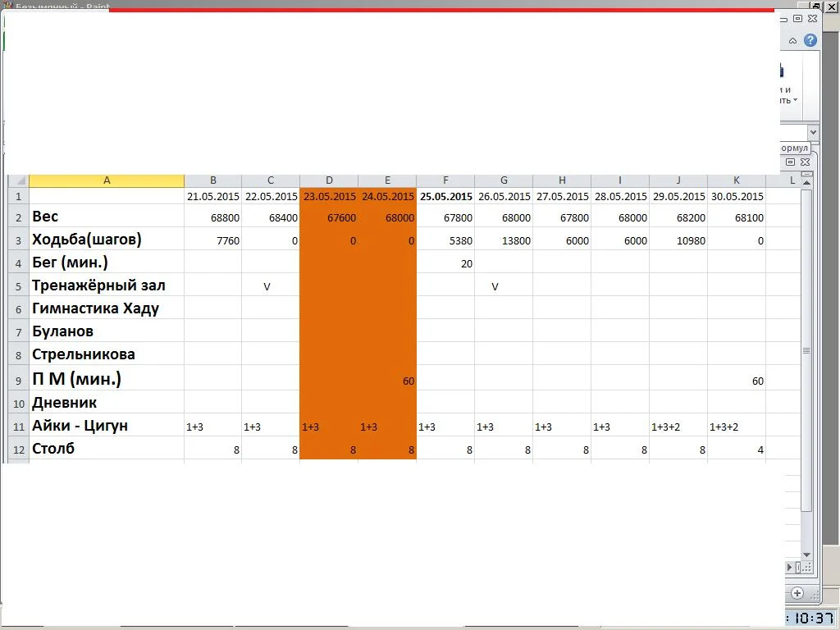Screen dimensions: 840x630
Task: Click the cell Дневник
Action: pyautogui.click(x=107, y=402)
